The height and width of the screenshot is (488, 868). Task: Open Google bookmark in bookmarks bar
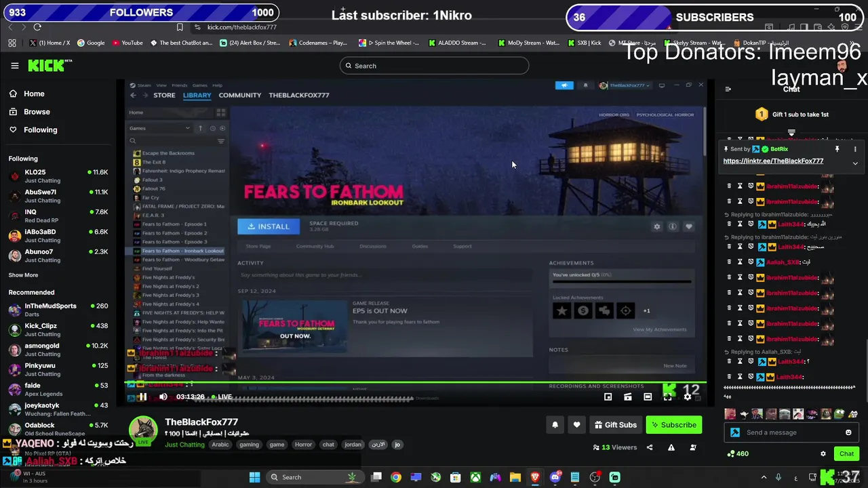tap(91, 43)
